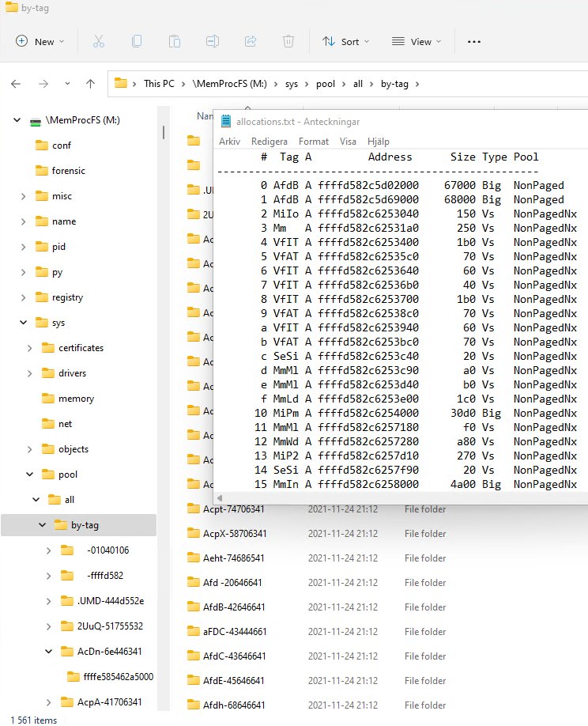This screenshot has width=588, height=726.
Task: Go back with the left arrow
Action: pyautogui.click(x=16, y=84)
